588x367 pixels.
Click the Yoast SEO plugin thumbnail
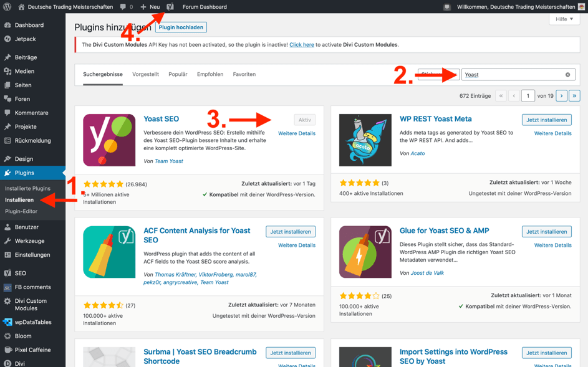pos(109,140)
